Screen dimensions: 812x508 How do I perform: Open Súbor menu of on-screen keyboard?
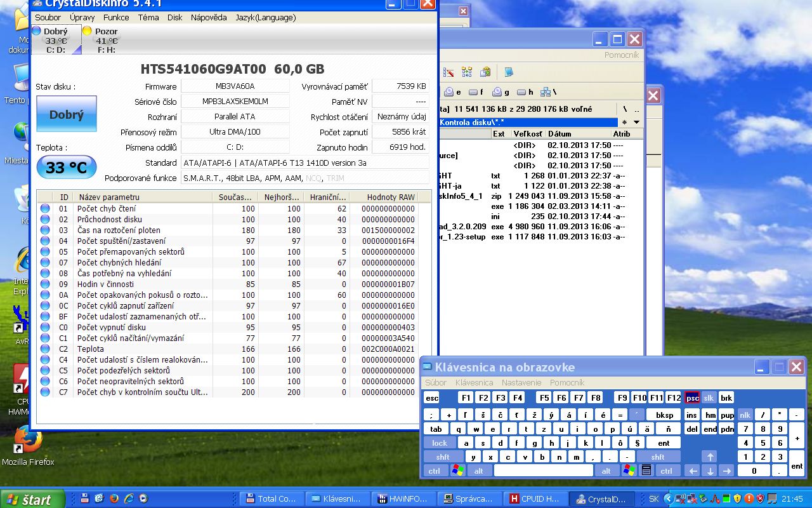tap(436, 383)
